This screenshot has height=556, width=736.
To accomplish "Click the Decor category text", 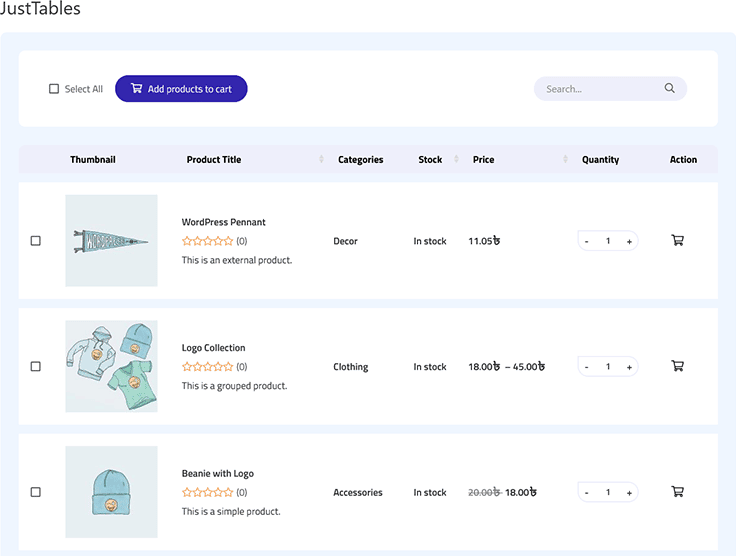I will tap(345, 241).
